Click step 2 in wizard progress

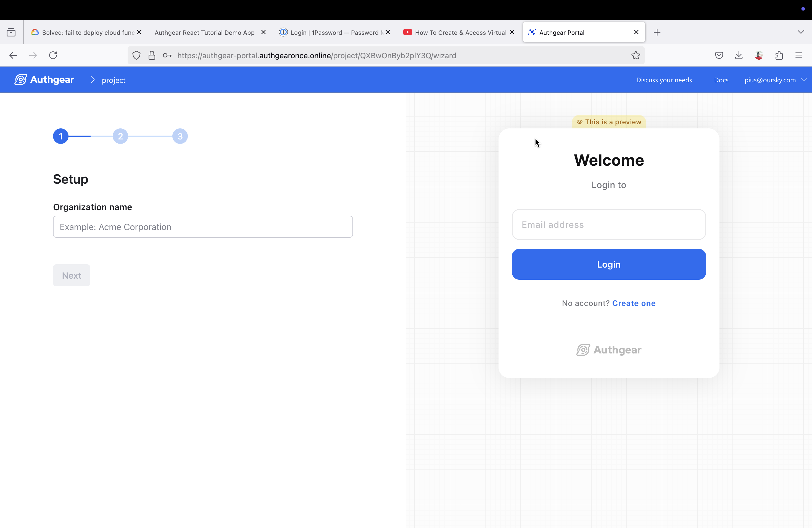click(x=120, y=136)
